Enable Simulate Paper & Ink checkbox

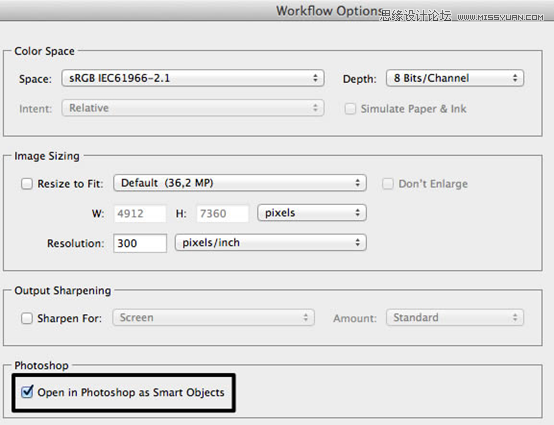350,108
